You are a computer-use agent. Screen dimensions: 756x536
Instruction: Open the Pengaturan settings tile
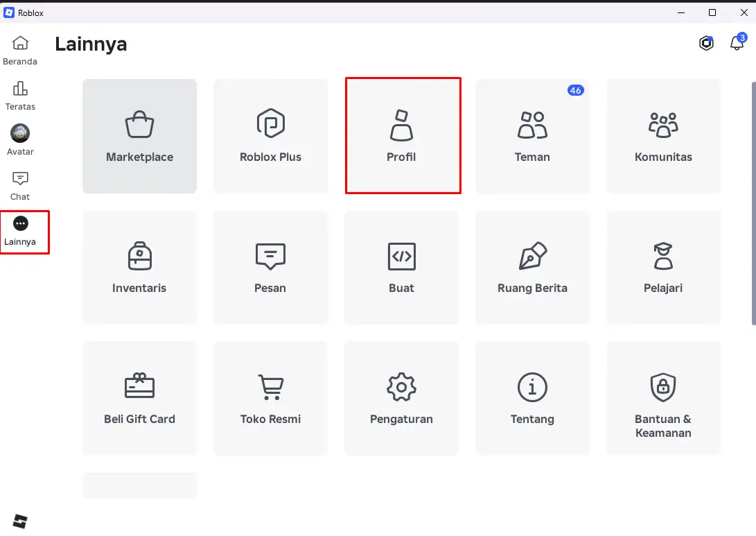[x=402, y=399]
